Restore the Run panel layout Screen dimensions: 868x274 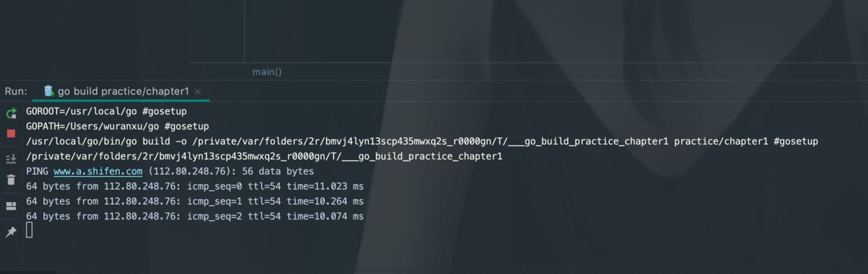click(x=10, y=206)
